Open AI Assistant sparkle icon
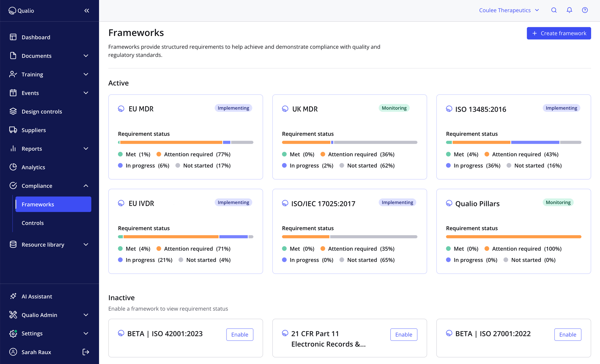This screenshot has width=600, height=364. (13, 296)
